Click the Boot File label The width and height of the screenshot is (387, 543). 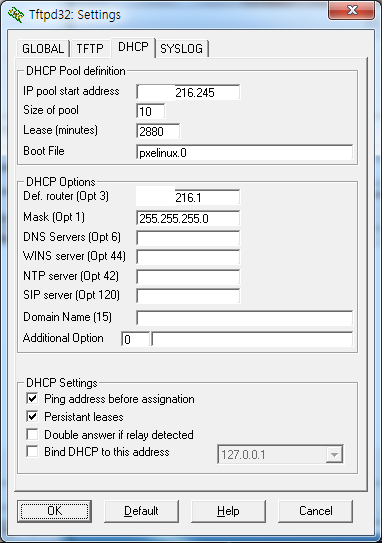pyautogui.click(x=44, y=151)
